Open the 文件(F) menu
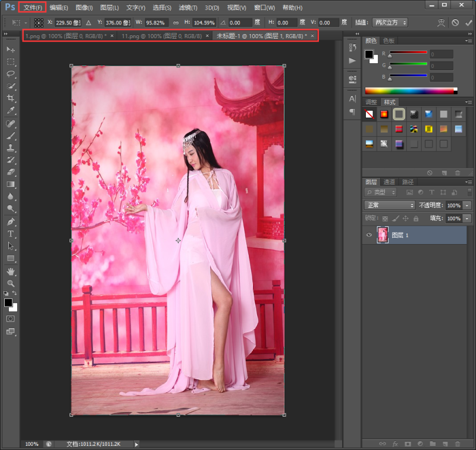 coord(33,8)
